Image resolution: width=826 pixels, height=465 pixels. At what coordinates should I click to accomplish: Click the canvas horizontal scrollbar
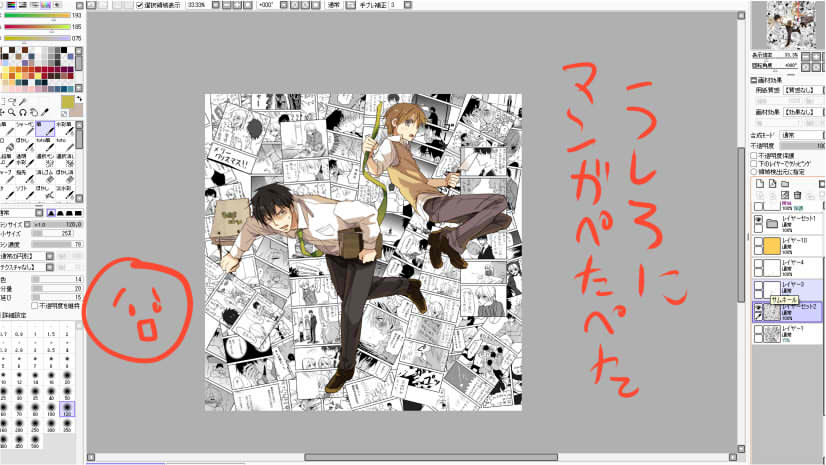431,457
